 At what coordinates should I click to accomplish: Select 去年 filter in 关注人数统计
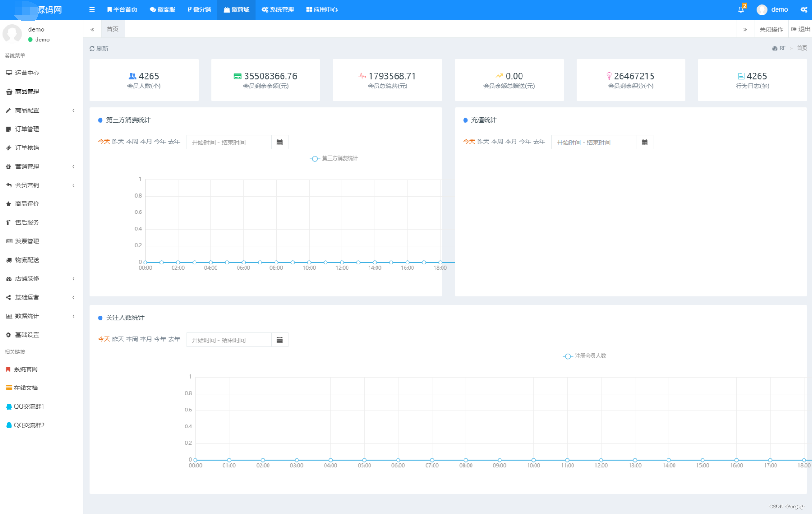pos(174,339)
